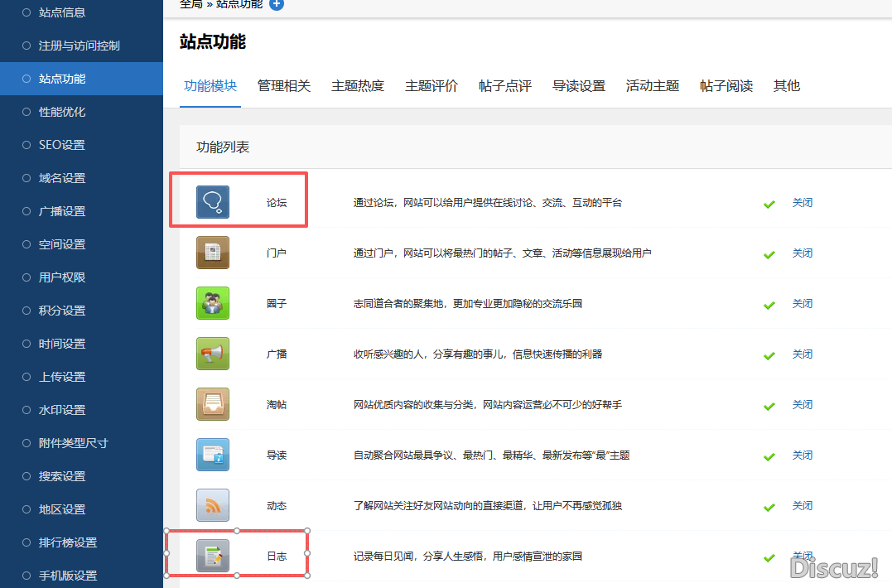Click the green checkmark for 动态 row

pyautogui.click(x=769, y=507)
